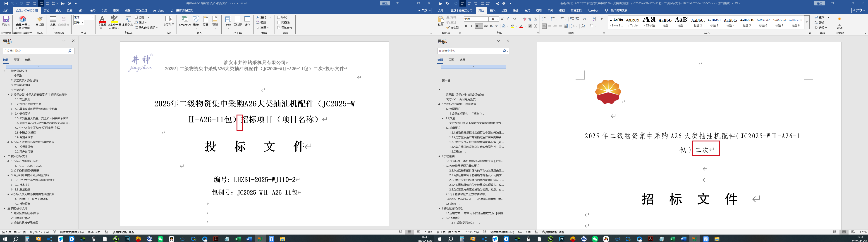
Task: Open the 审阅 tab in the 投标文件 window
Action: point(116,10)
